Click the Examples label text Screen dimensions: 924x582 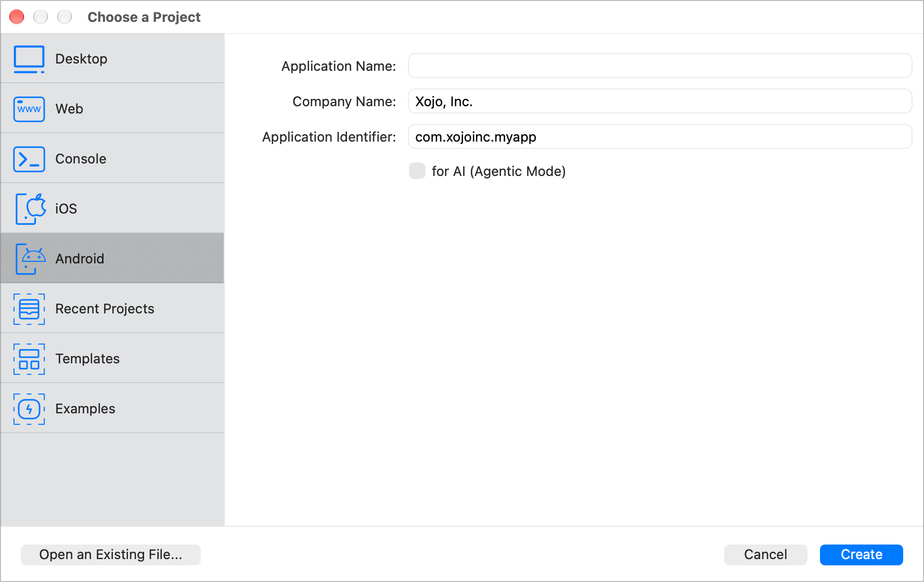click(x=85, y=409)
